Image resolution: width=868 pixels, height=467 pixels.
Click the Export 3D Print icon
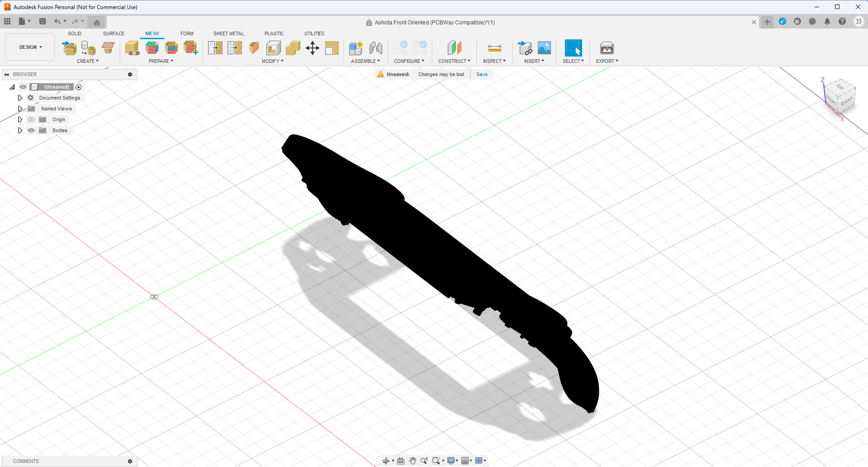607,48
